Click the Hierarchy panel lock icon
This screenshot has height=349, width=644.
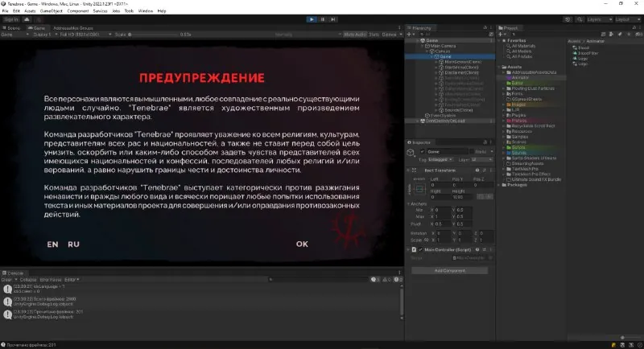485,28
